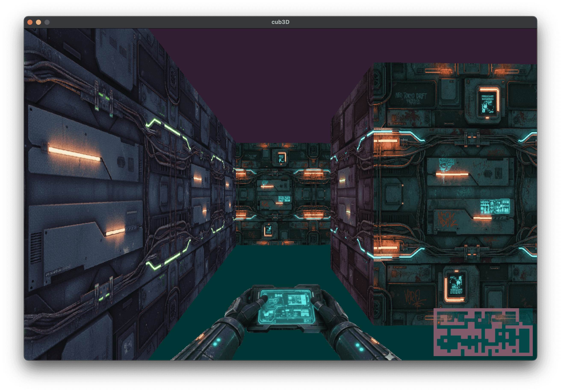Click the orange player marker on minimap
This screenshot has height=392, width=561.
(439, 323)
